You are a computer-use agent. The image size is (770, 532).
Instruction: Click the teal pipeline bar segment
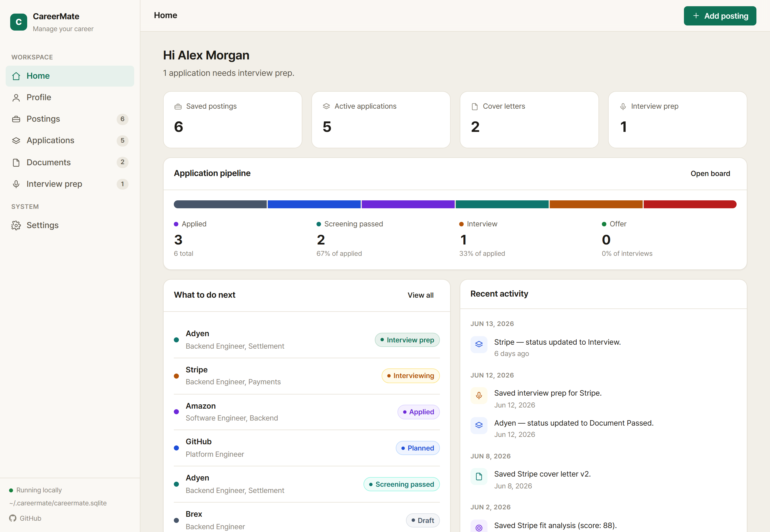tap(502, 204)
